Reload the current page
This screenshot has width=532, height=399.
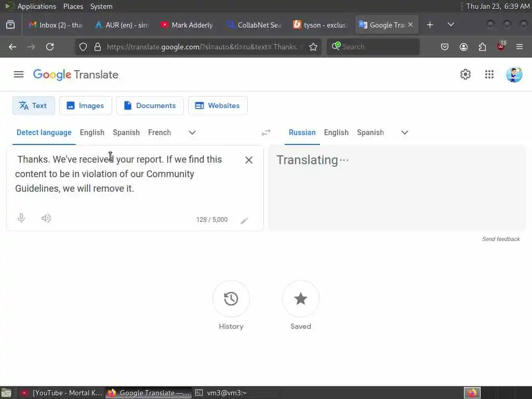50,47
